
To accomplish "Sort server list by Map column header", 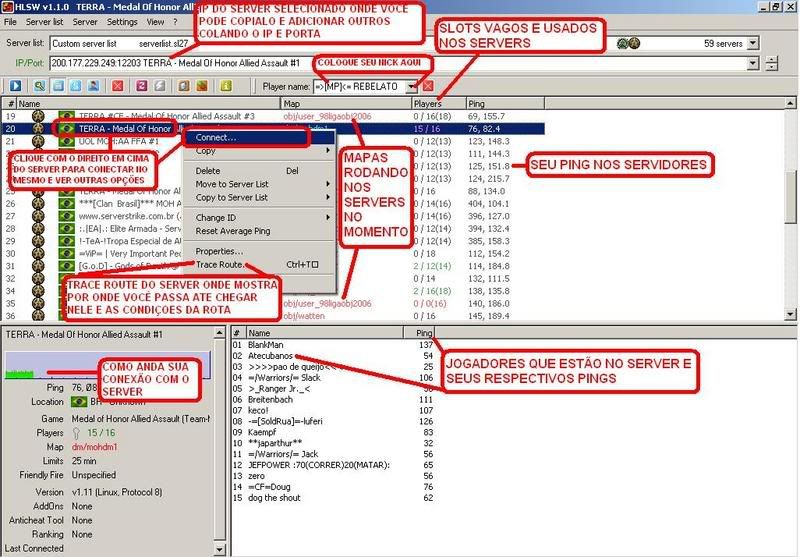I will 346,104.
